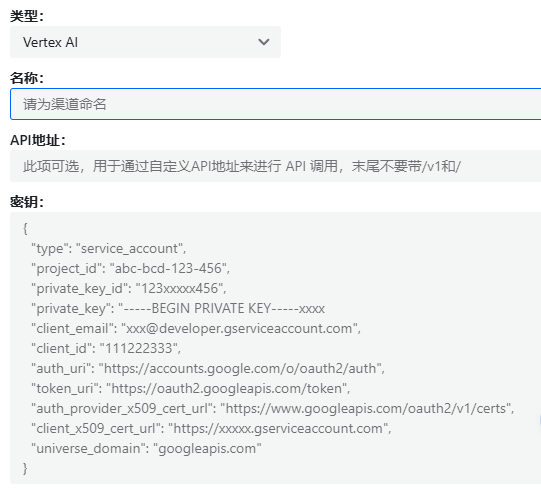Click the opening brace in key textarea
Viewport: 541px width, 494px height.
tap(25, 228)
